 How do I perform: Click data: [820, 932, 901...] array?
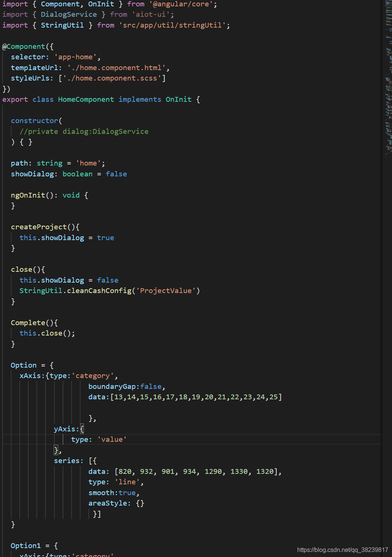tap(185, 472)
